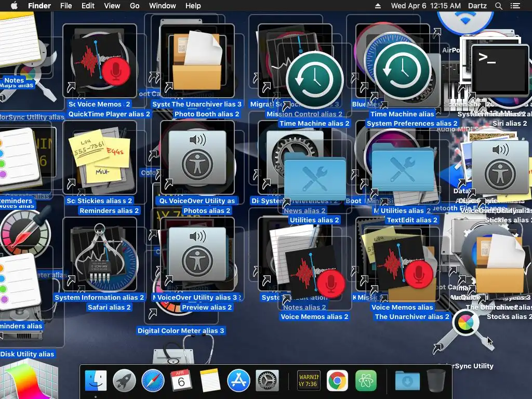
Task: Open Finder from the Dock
Action: [96, 381]
